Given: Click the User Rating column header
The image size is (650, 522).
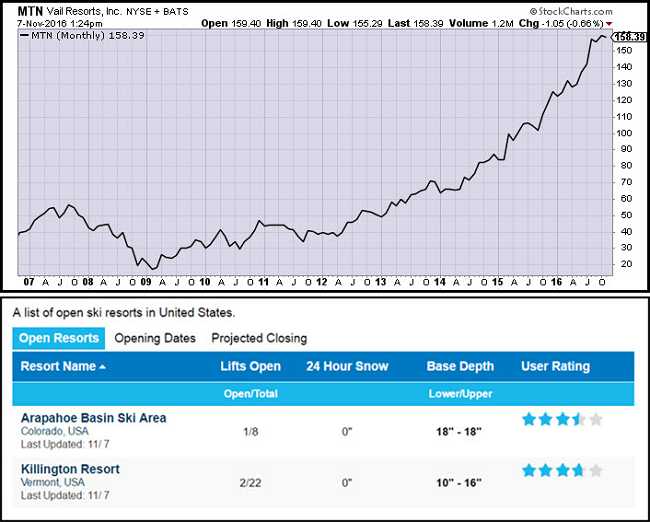Looking at the screenshot, I should [x=555, y=367].
